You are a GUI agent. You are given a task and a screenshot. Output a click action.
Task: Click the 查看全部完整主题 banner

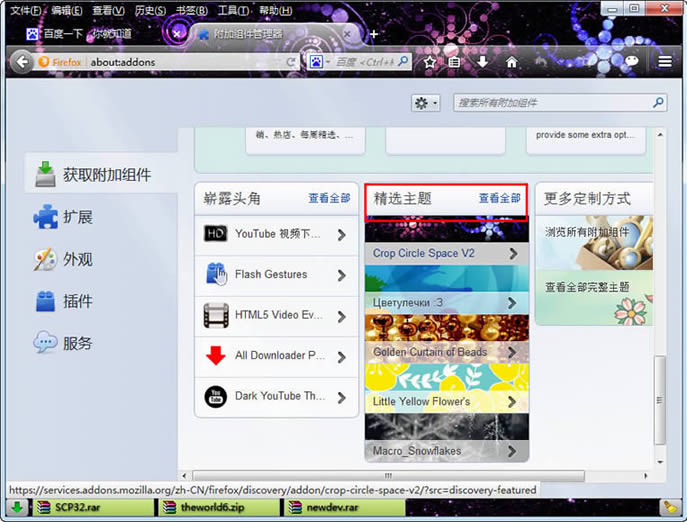(x=595, y=298)
